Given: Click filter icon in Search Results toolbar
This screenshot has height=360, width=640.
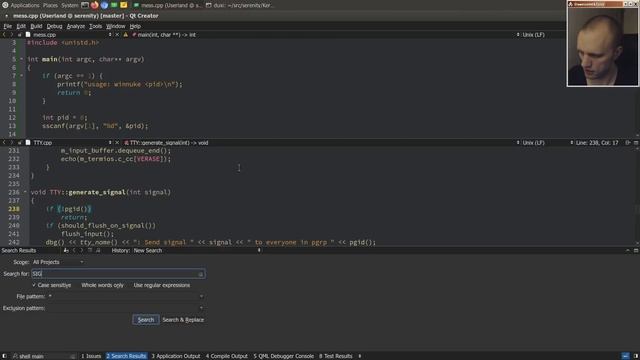Looking at the screenshot, I should tap(98, 250).
